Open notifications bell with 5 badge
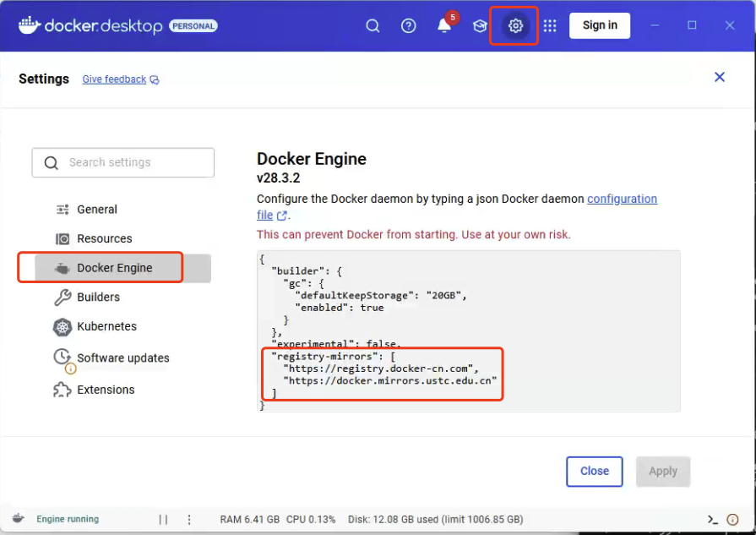756x535 pixels. pyautogui.click(x=445, y=25)
